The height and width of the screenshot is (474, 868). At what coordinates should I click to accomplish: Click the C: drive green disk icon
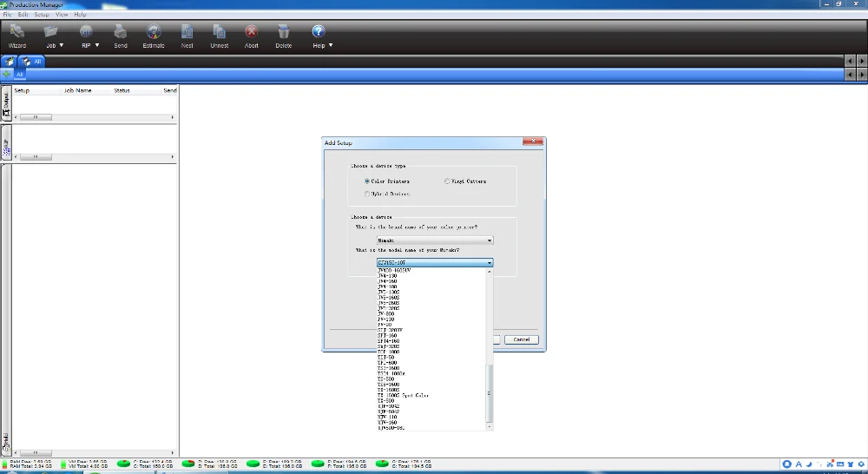pos(123,464)
